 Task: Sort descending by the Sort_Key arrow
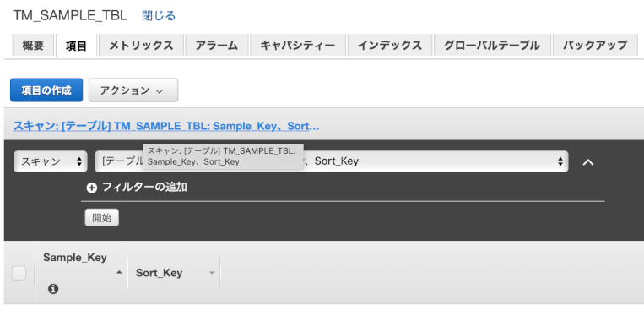point(212,273)
